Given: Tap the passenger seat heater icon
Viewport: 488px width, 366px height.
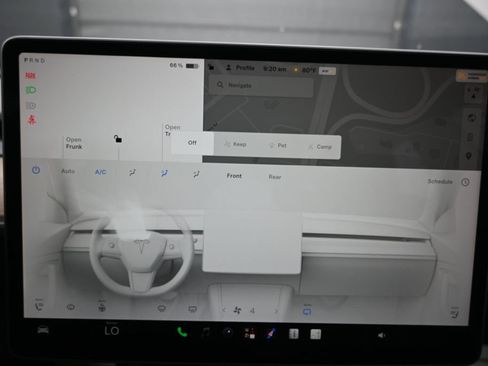Looking at the screenshot, I should [x=455, y=313].
